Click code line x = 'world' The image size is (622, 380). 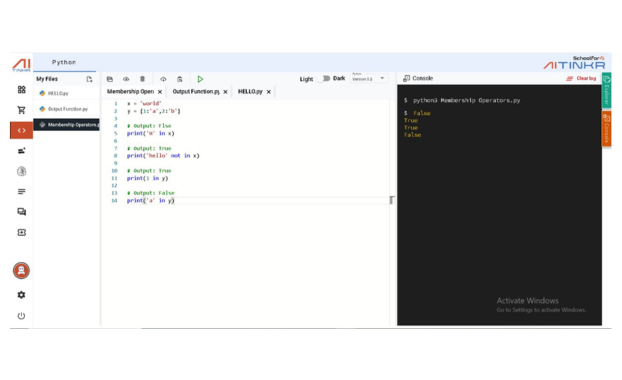pyautogui.click(x=144, y=104)
